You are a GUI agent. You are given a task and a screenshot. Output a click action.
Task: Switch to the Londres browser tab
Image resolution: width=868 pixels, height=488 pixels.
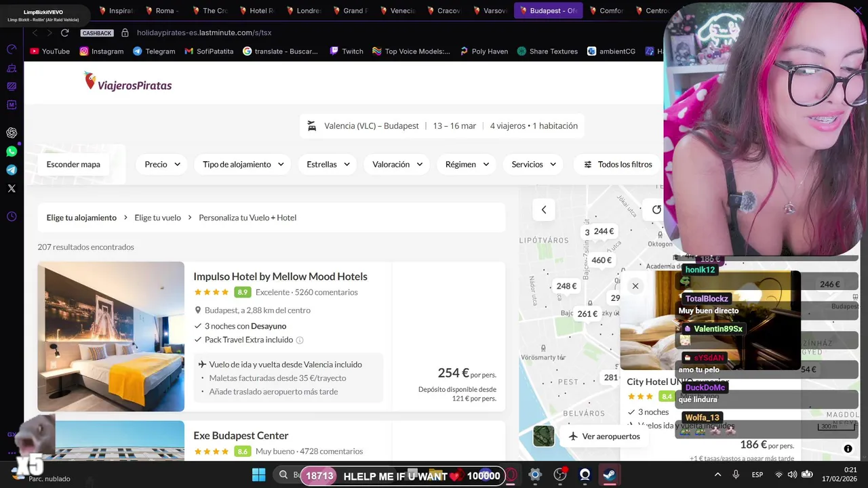click(x=302, y=11)
